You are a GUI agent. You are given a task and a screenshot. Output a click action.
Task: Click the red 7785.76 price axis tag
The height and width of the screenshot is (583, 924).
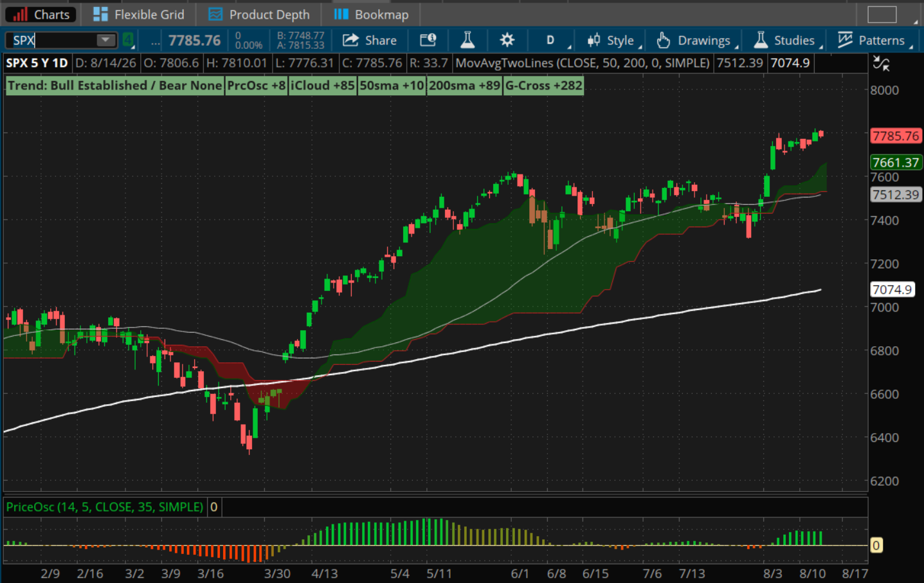pos(896,136)
